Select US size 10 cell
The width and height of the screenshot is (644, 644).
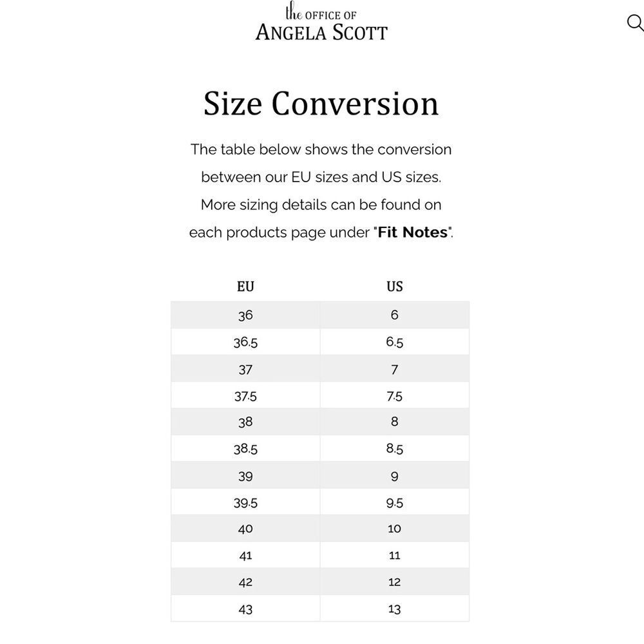(395, 528)
